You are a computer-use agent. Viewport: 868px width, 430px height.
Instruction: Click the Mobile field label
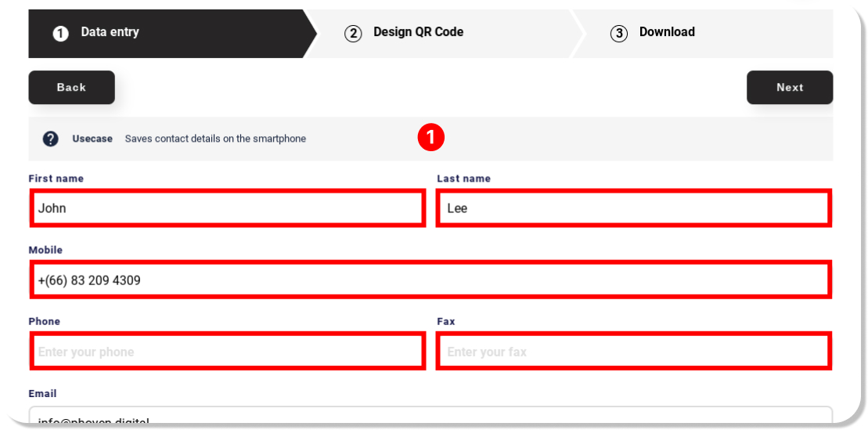coord(45,250)
